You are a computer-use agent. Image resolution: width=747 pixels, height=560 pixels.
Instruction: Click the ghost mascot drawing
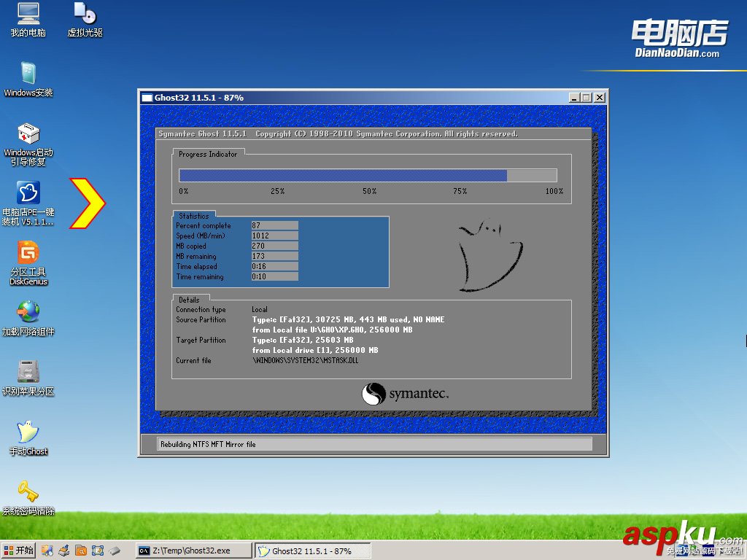pos(489,254)
